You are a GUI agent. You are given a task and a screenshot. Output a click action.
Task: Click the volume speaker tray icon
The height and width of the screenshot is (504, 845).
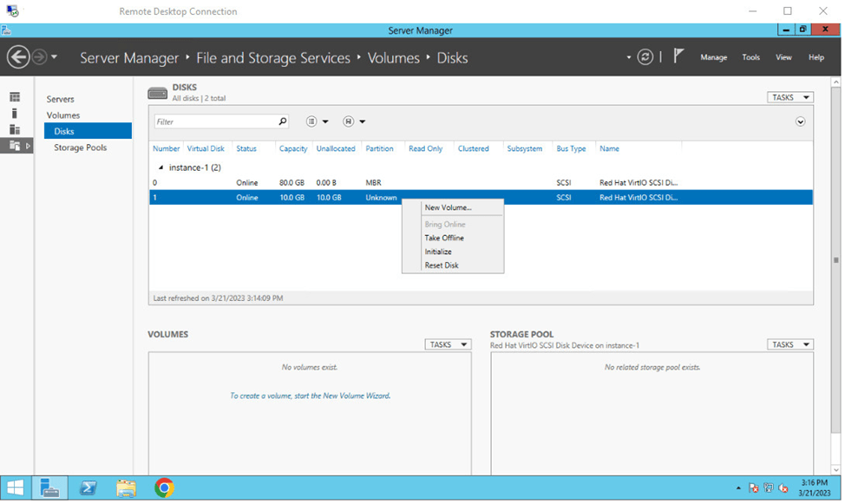click(x=783, y=488)
